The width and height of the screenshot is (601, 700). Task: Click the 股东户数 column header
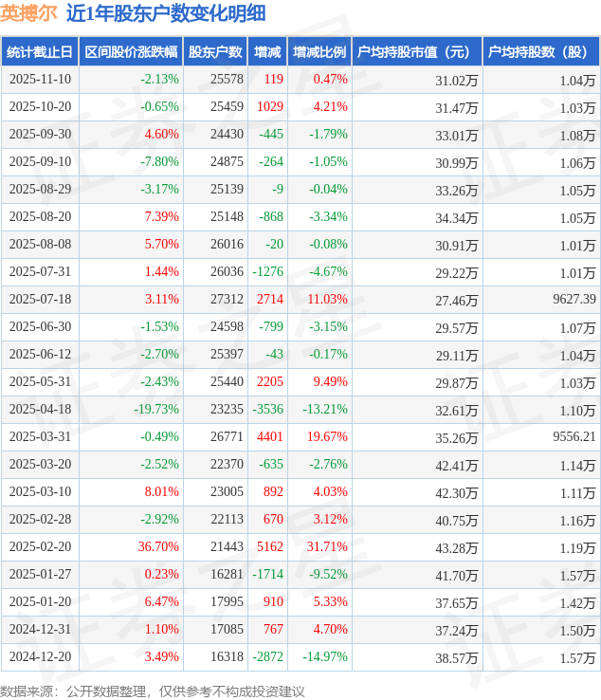[215, 52]
